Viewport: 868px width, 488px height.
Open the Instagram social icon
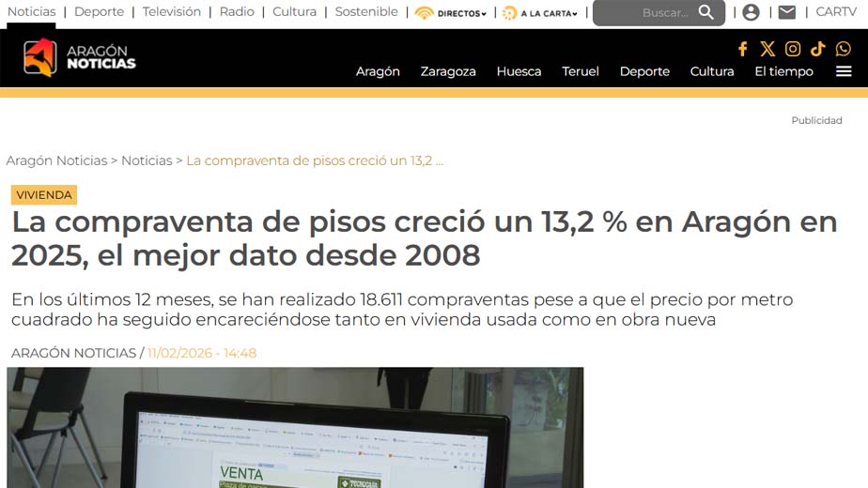pos(793,49)
